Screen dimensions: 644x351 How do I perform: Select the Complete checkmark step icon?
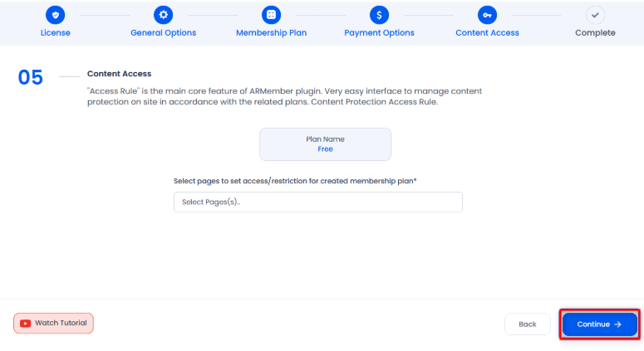coord(595,15)
